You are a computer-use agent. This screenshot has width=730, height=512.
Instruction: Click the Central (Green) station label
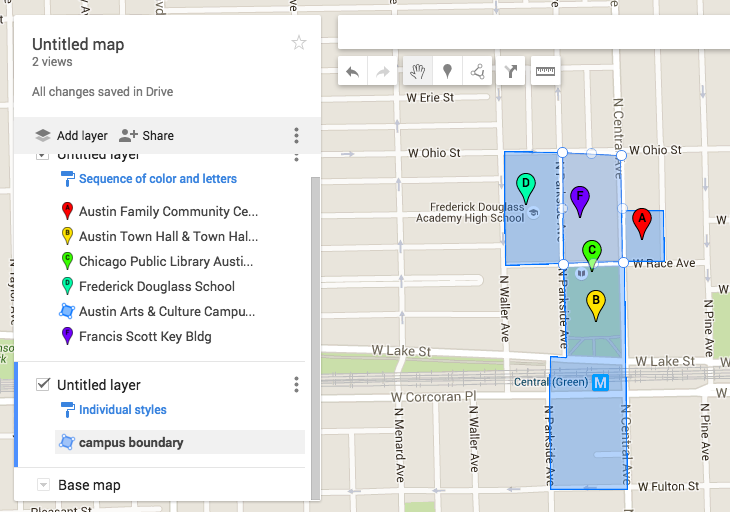coord(551,382)
